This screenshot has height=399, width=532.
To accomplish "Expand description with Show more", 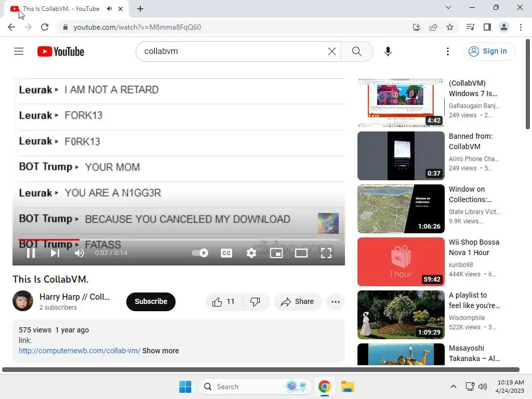I will tap(161, 351).
